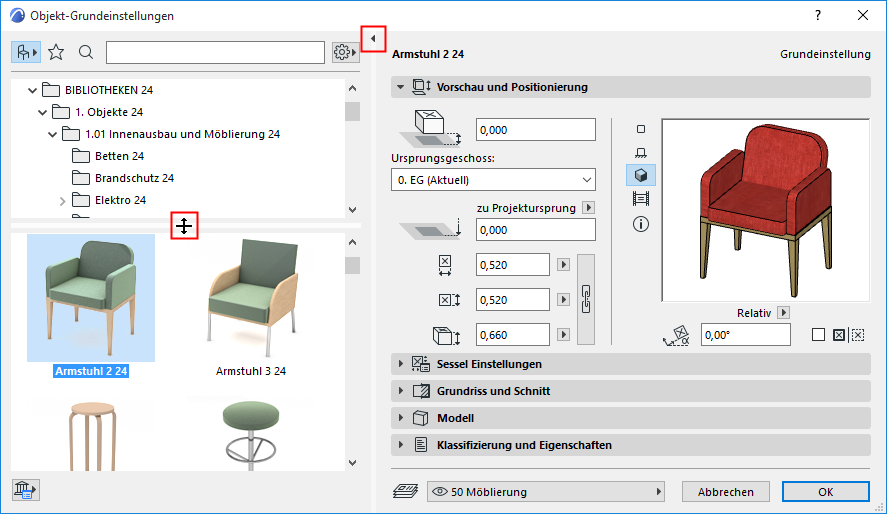This screenshot has height=514, width=887.
Task: Collapse the Vorschau und Positionierung panel
Action: pos(401,87)
